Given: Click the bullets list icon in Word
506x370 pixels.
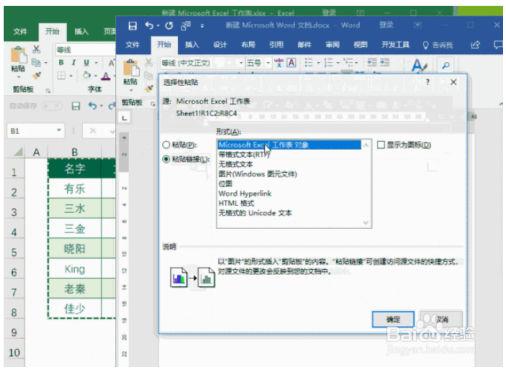Looking at the screenshot, I should (x=309, y=62).
